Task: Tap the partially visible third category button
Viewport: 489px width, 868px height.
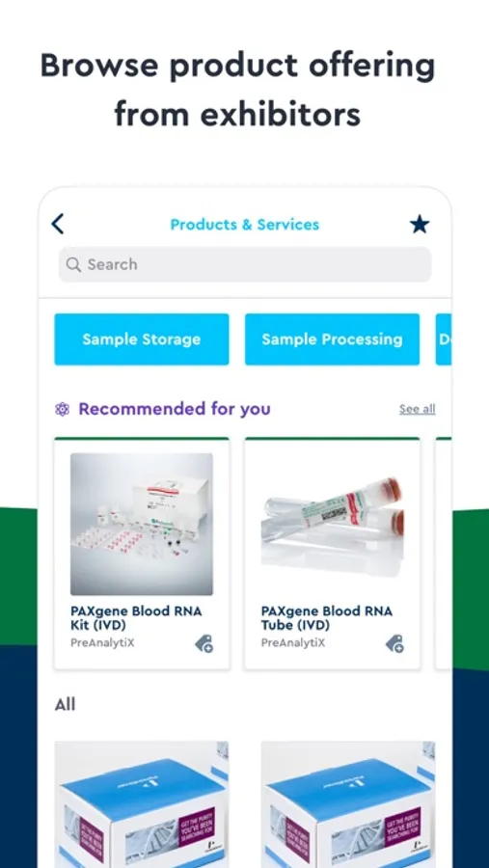Action: (x=444, y=339)
